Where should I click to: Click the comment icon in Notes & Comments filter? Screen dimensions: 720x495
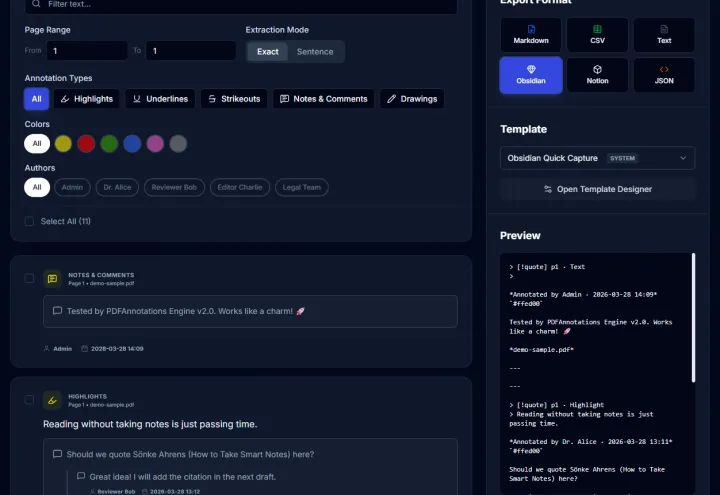click(284, 99)
